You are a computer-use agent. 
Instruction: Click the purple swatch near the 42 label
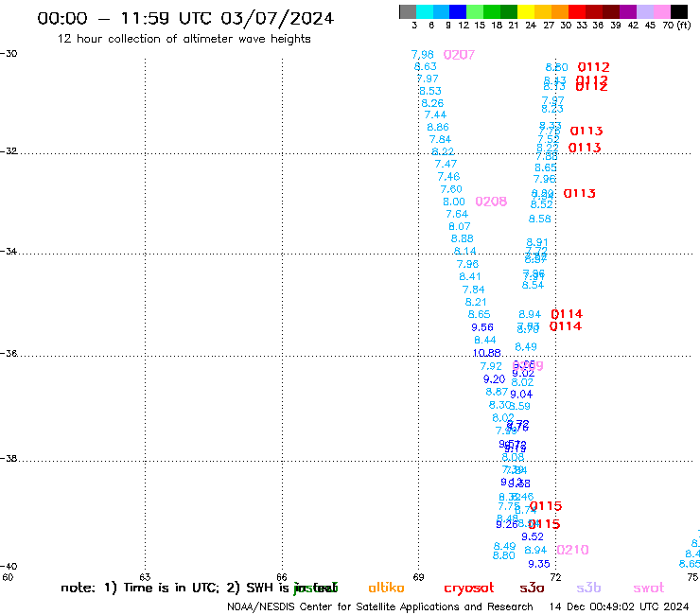[628, 11]
